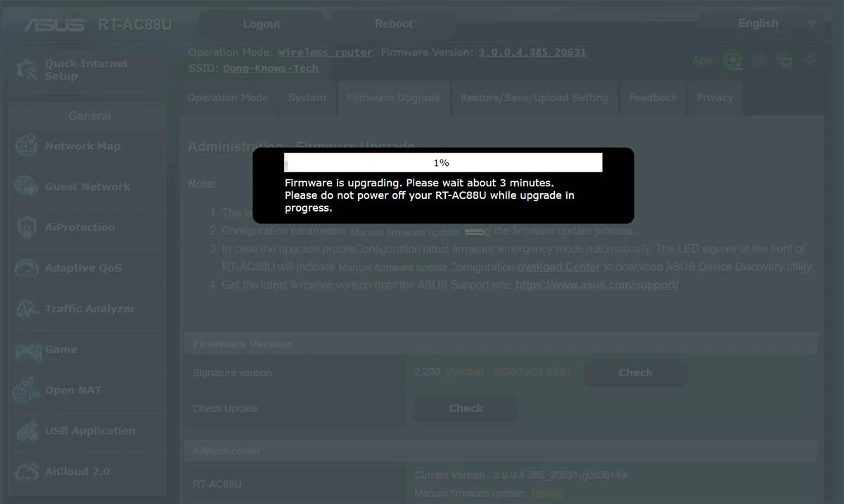Click the Upload link for manual firmware update
The image size is (844, 504).
pos(548,493)
